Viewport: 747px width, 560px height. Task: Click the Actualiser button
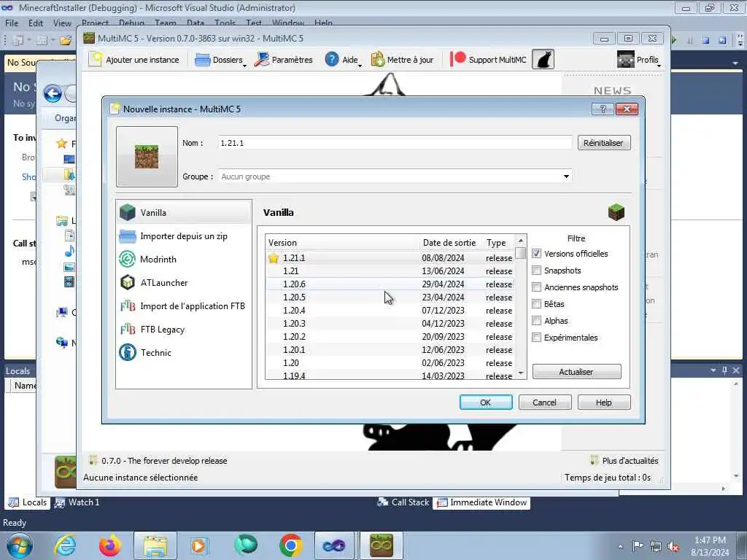pyautogui.click(x=576, y=371)
